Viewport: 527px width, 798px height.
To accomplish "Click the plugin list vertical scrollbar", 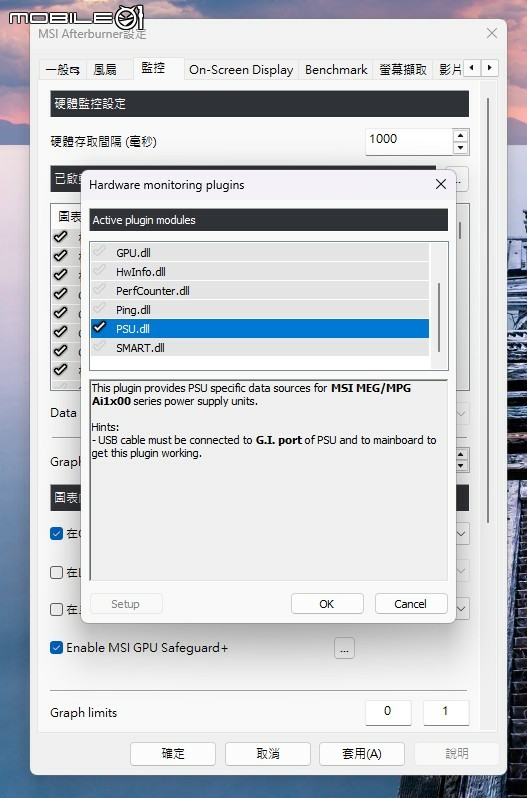I will (x=438, y=317).
